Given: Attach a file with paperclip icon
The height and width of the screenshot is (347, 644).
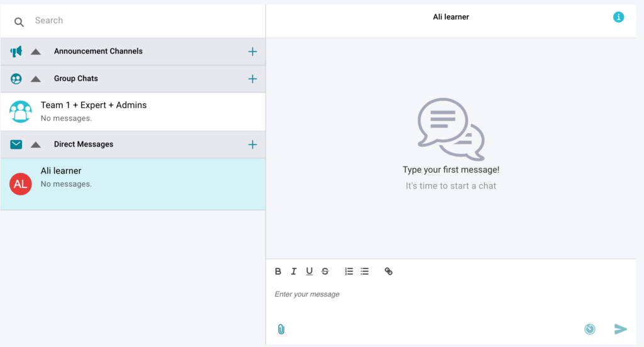Looking at the screenshot, I should (x=281, y=329).
